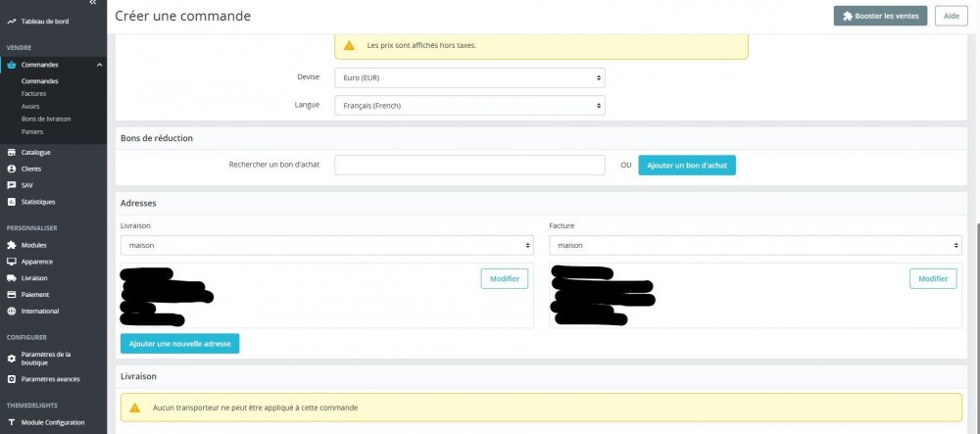
Task: Open the Paiement menu
Action: coord(35,294)
